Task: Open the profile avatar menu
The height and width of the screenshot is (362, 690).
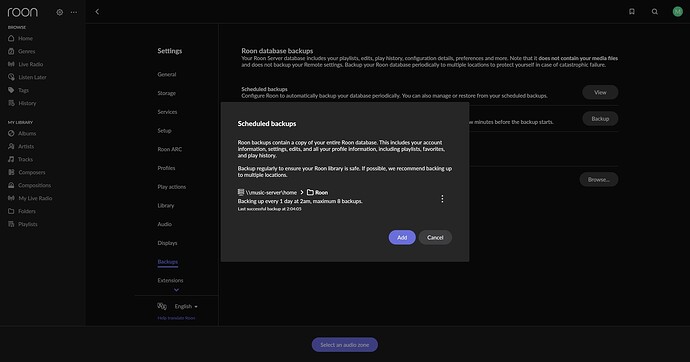Action: click(x=678, y=12)
